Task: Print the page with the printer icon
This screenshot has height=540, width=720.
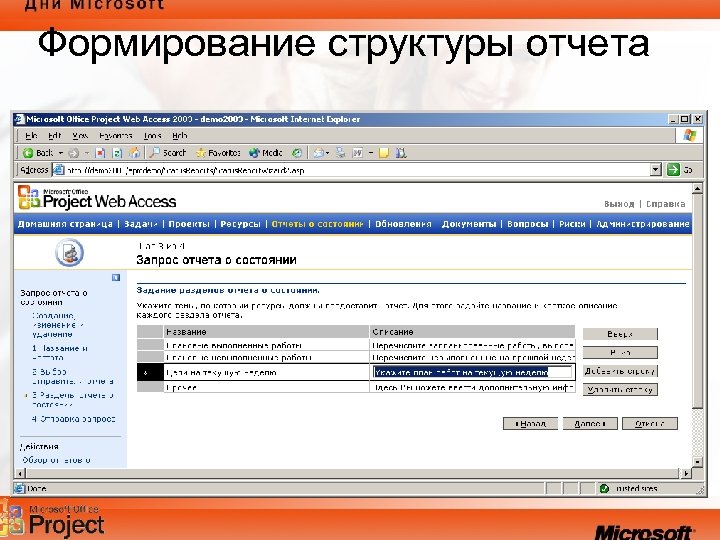Action: tap(340, 153)
